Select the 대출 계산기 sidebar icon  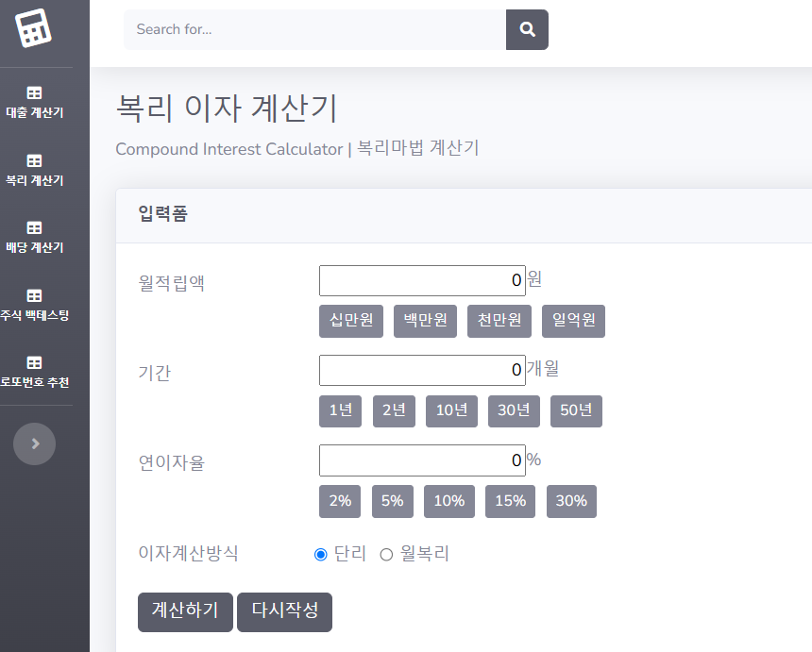[x=34, y=93]
